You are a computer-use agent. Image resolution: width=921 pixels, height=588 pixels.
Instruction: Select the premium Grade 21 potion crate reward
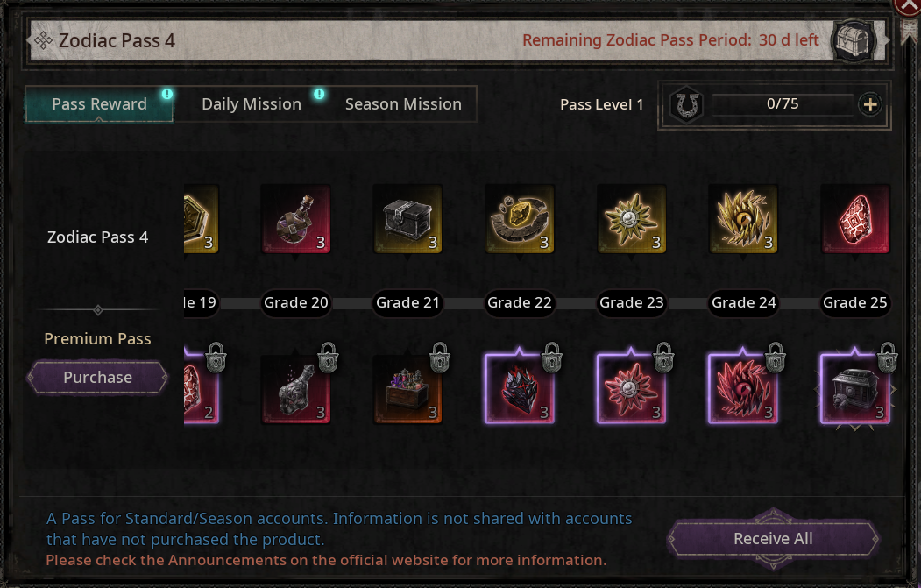click(x=407, y=388)
